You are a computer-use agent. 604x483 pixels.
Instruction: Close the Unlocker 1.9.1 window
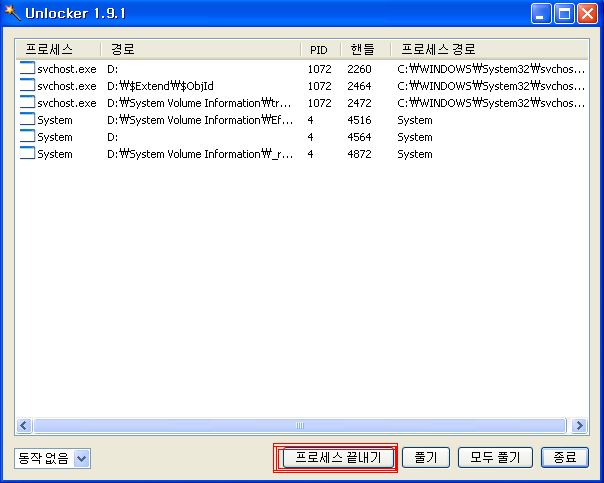coord(587,14)
